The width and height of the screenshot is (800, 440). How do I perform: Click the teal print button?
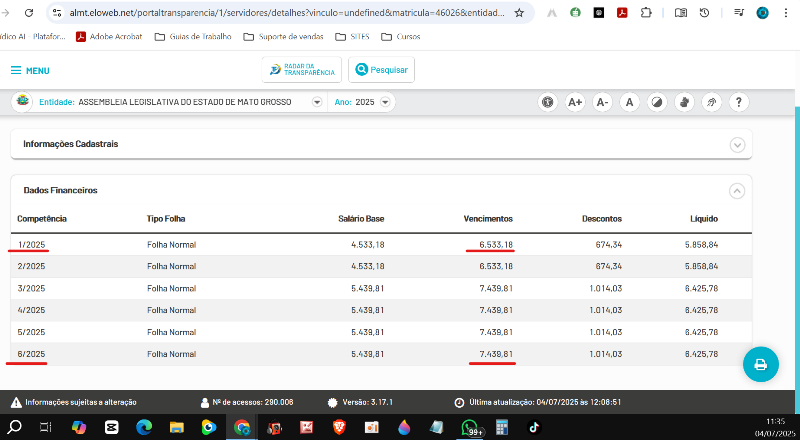[760, 364]
